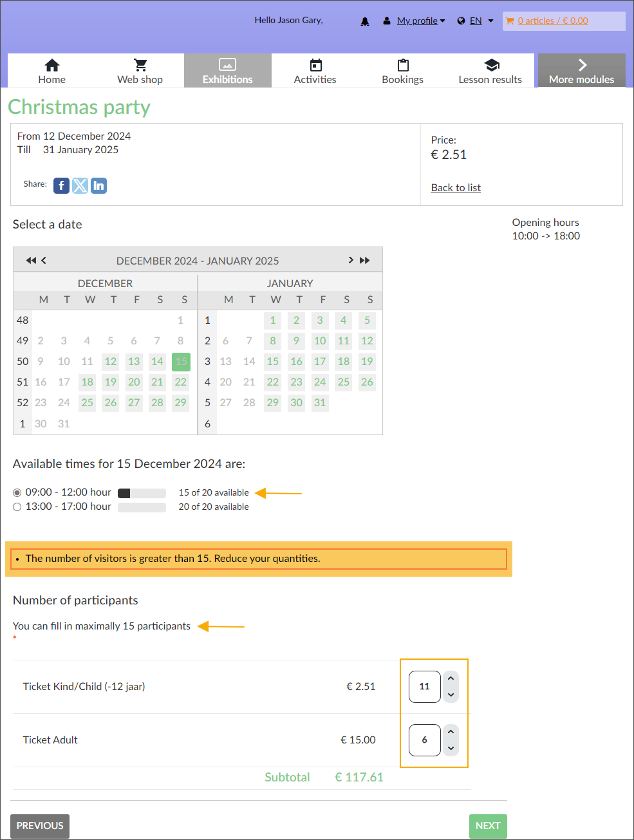Share on Facebook icon

61,186
